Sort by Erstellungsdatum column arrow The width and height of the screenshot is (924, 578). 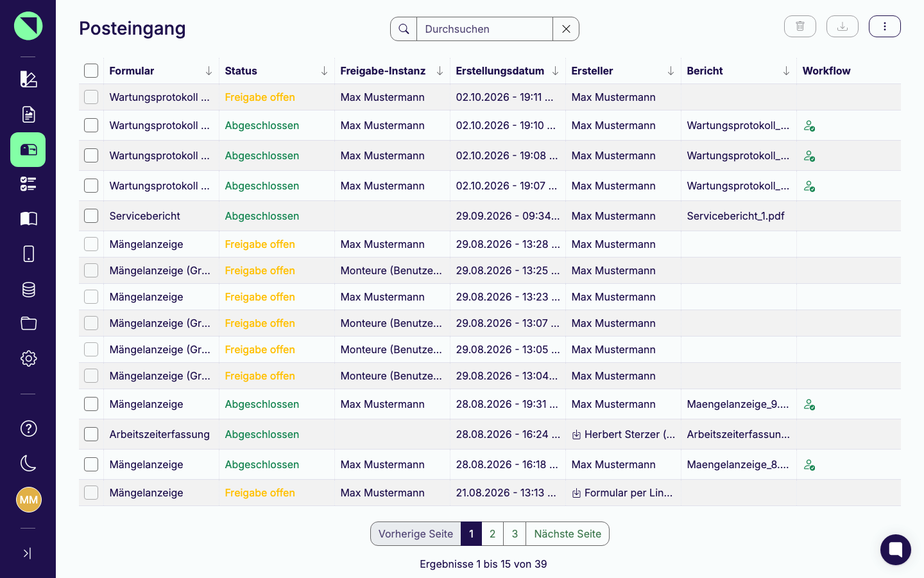(555, 71)
